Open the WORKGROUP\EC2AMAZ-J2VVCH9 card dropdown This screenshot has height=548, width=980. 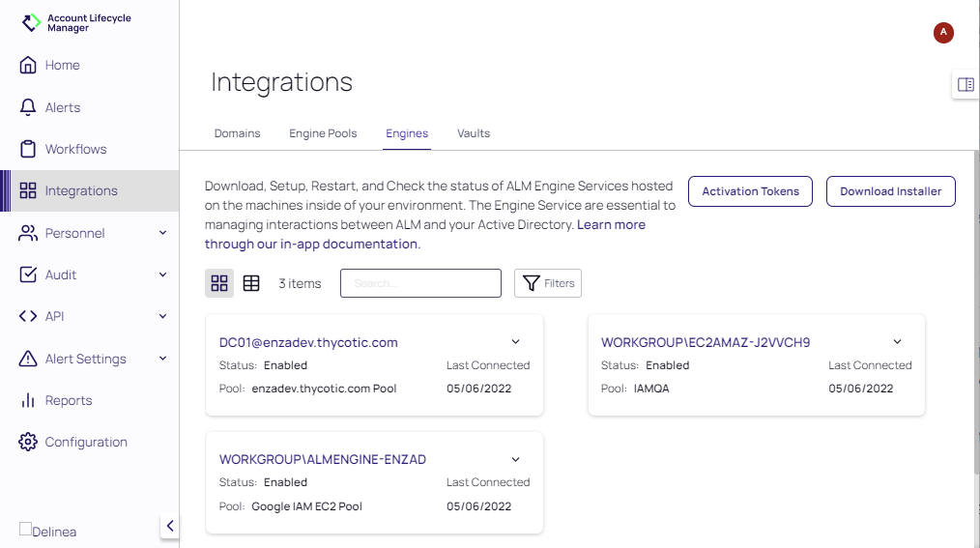click(897, 342)
